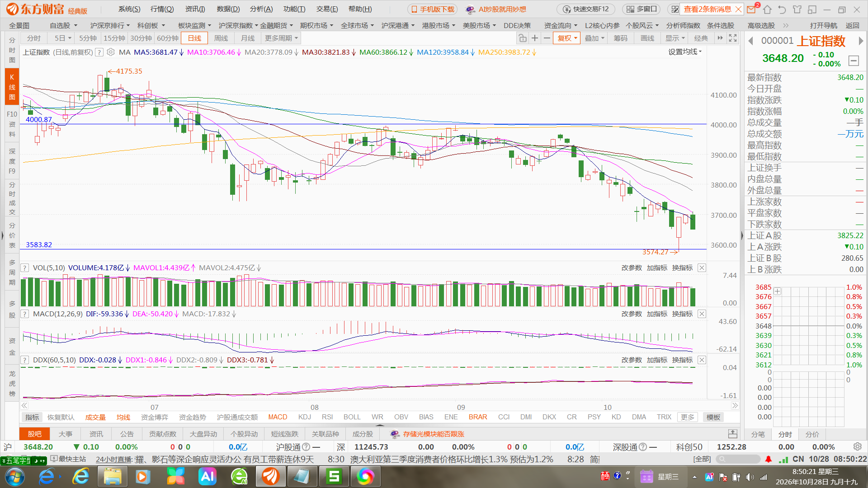Zoom out the K-line chart with minus
Screen dimensions: 868x488
click(547, 38)
